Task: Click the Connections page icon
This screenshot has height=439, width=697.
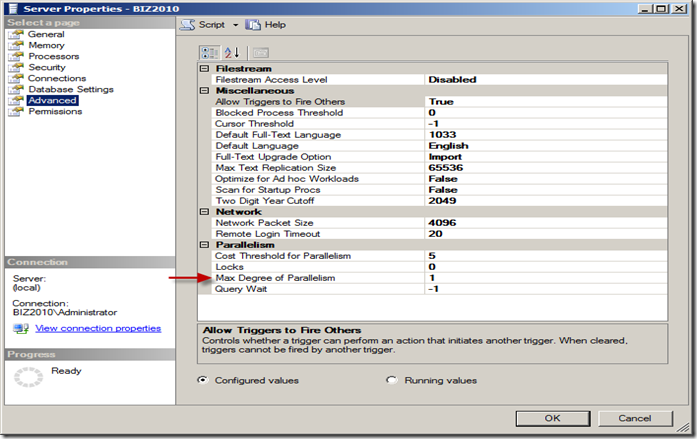Action: (x=16, y=78)
